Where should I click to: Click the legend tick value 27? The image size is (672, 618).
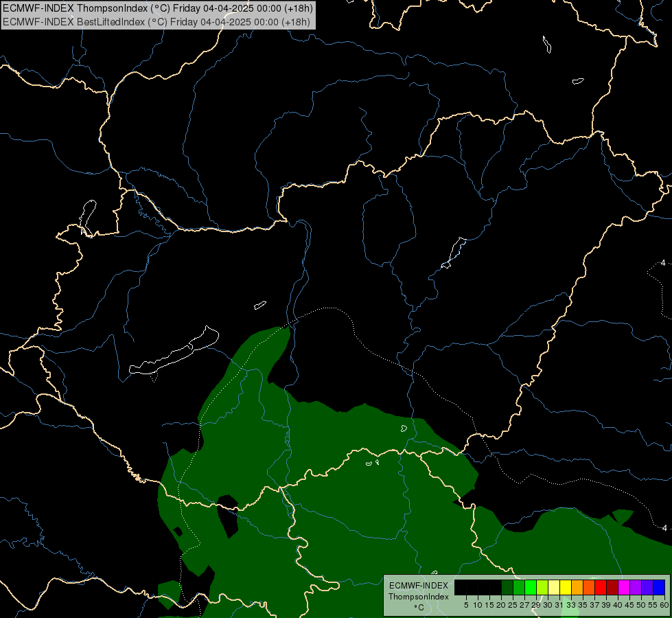click(524, 605)
